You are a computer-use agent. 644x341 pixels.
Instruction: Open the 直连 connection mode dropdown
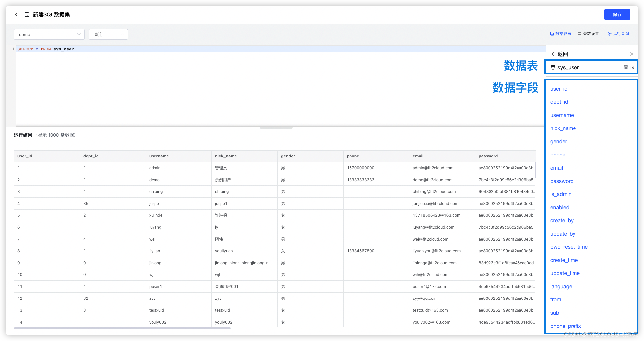pos(108,34)
